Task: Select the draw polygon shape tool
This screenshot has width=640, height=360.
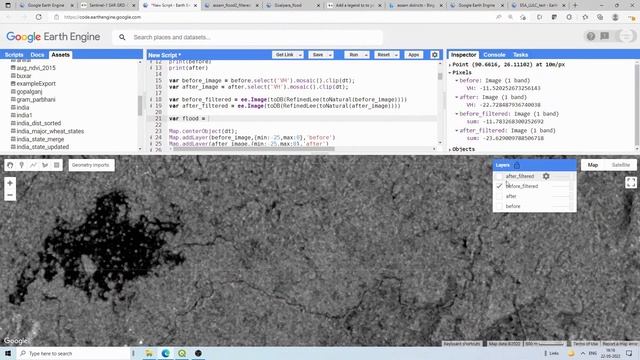Action: coord(45,165)
